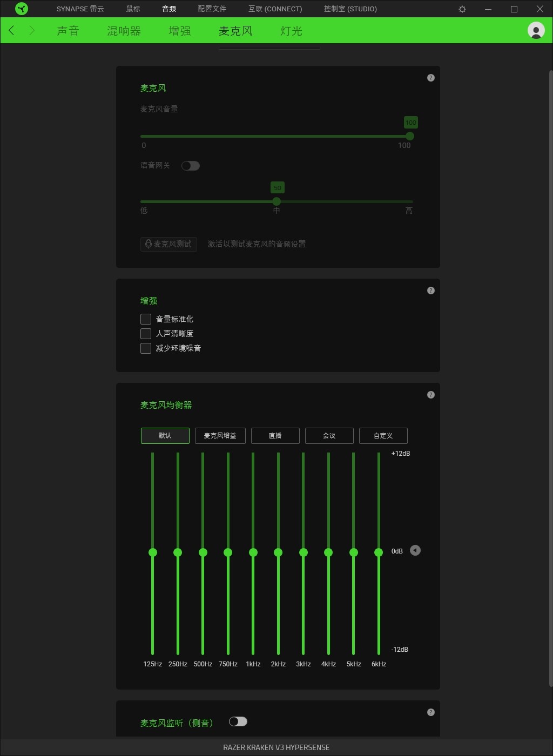
Task: Select the 直播 equalizer preset
Action: coord(275,436)
